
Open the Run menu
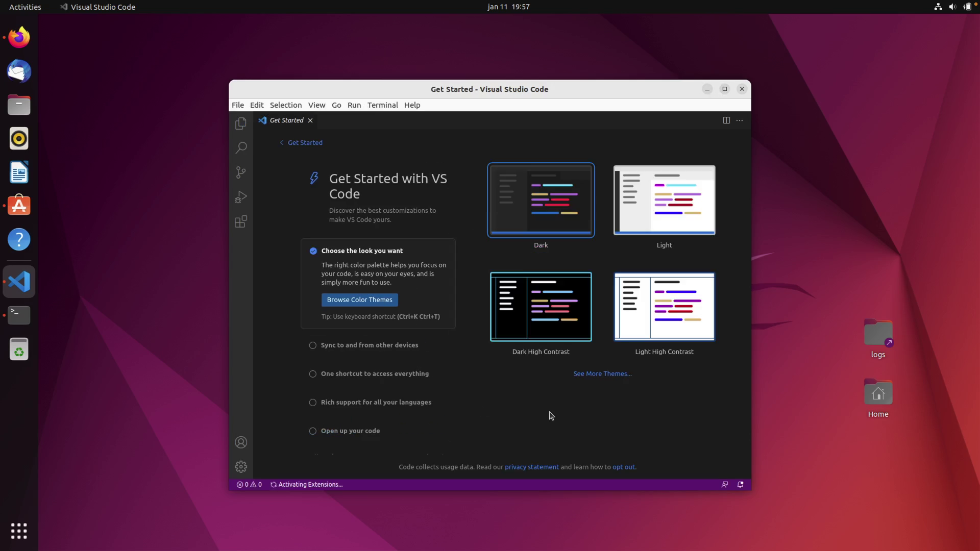click(354, 105)
